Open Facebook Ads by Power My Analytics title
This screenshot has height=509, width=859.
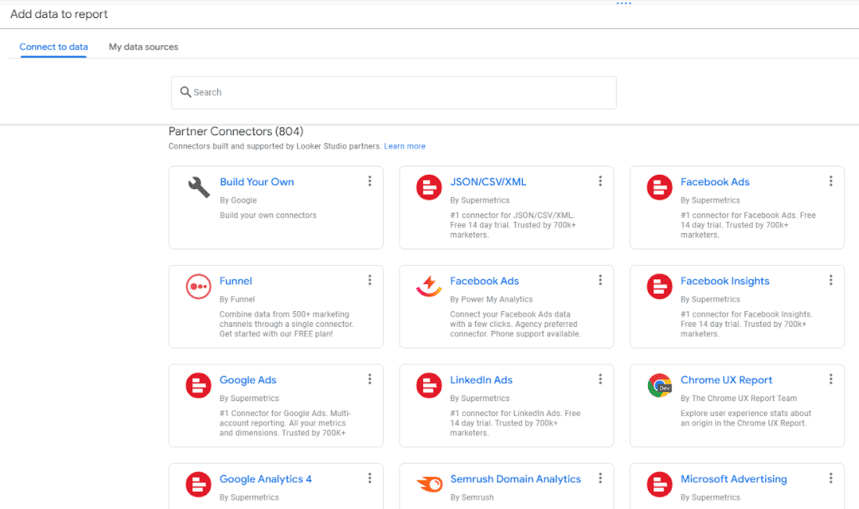484,281
